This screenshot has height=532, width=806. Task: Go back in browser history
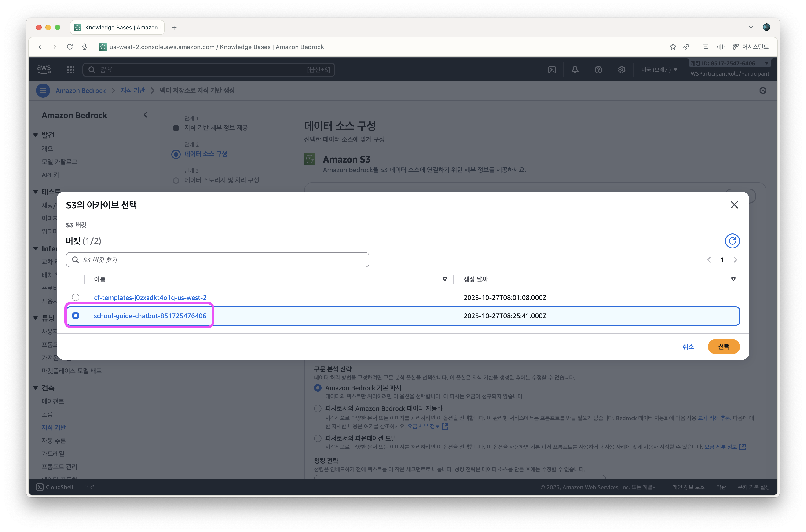coord(40,47)
